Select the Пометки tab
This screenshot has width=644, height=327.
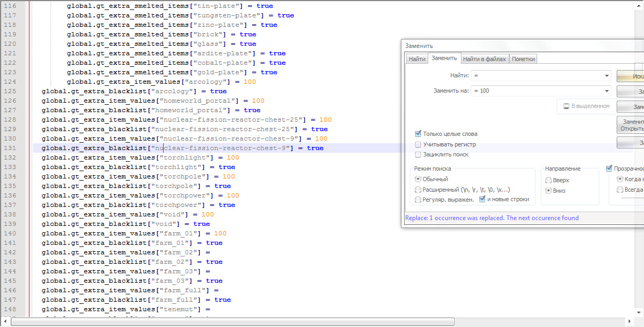[x=524, y=59]
